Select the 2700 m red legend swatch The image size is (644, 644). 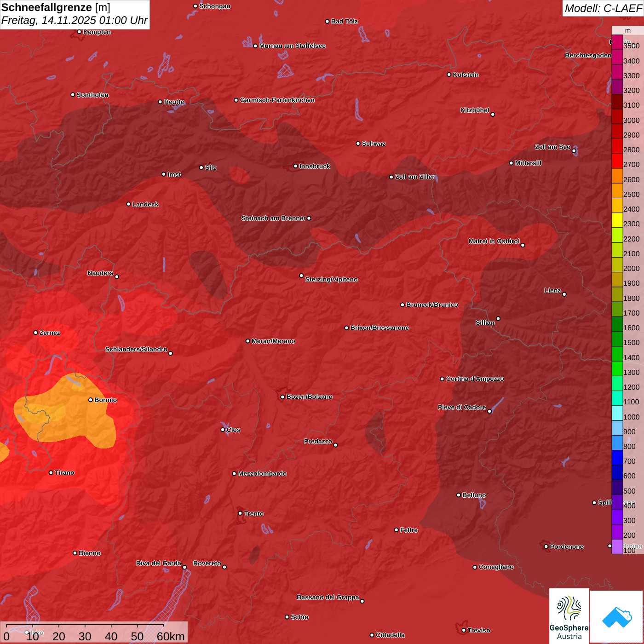617,161
